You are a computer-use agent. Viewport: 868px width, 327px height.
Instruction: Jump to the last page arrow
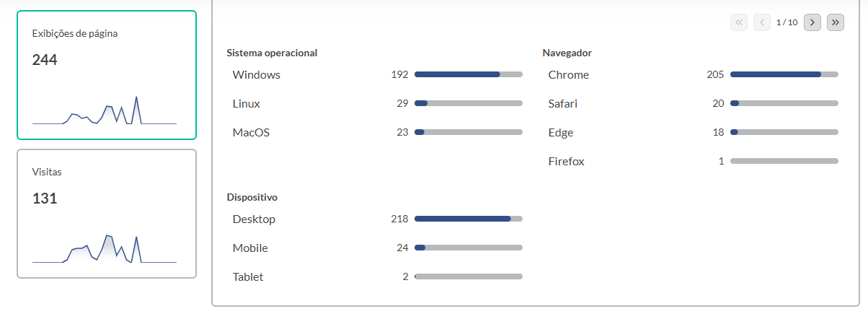836,22
